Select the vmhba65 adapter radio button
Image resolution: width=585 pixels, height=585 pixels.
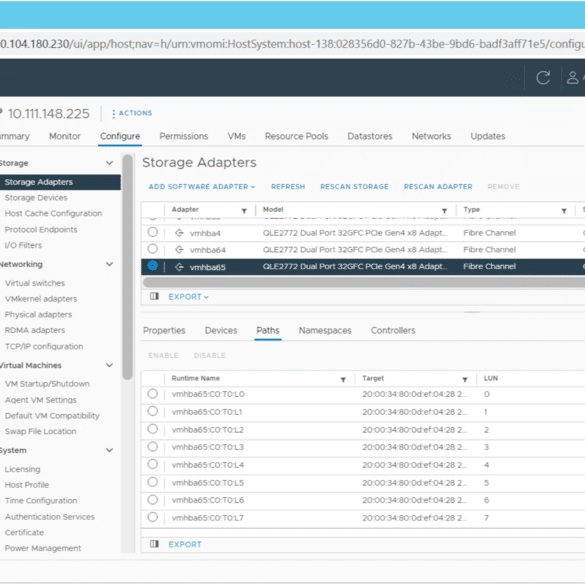[x=153, y=265]
